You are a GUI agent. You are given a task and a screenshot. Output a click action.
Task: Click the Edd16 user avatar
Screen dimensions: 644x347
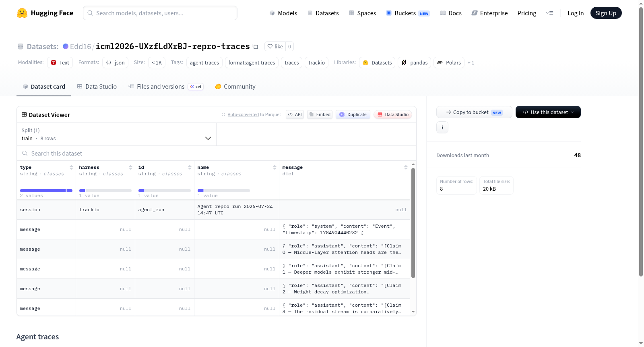tap(66, 46)
